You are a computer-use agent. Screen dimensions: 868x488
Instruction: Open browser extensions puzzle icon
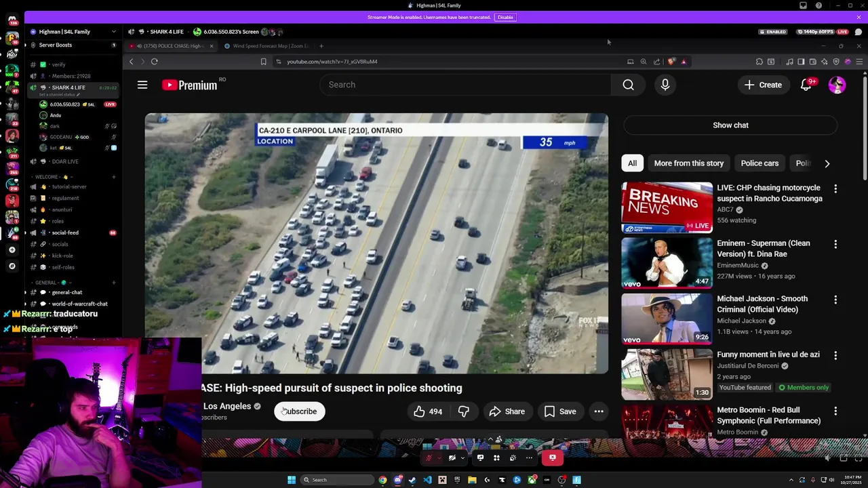[759, 62]
